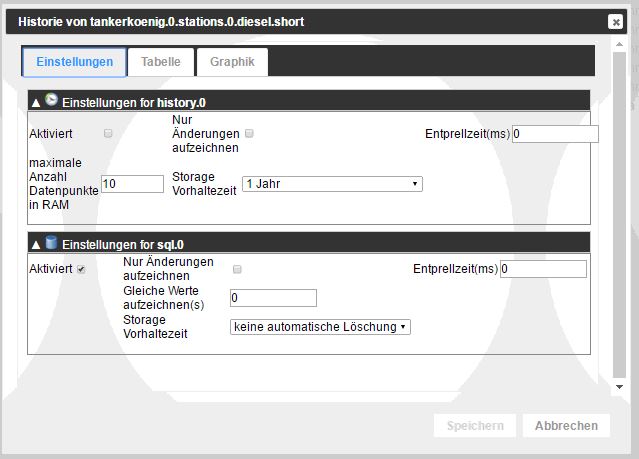Close the Historie dialog with the X

(x=615, y=22)
